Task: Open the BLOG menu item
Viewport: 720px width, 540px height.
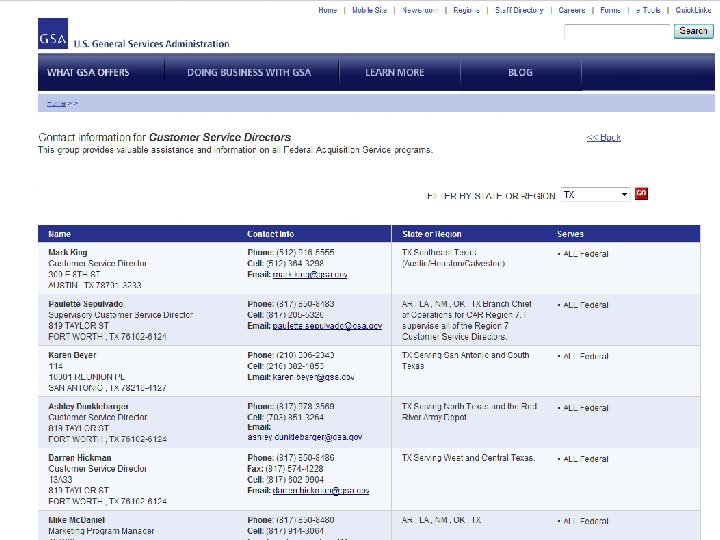Action: 520,72
